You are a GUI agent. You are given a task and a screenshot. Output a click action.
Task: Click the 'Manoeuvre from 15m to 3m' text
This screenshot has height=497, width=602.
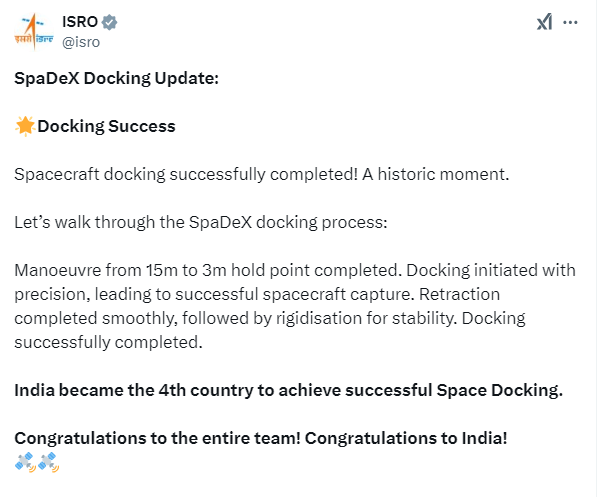click(121, 270)
